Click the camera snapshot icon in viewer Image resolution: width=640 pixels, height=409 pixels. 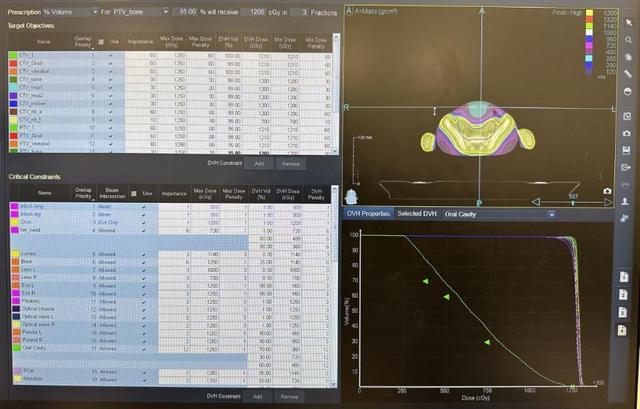tap(607, 190)
